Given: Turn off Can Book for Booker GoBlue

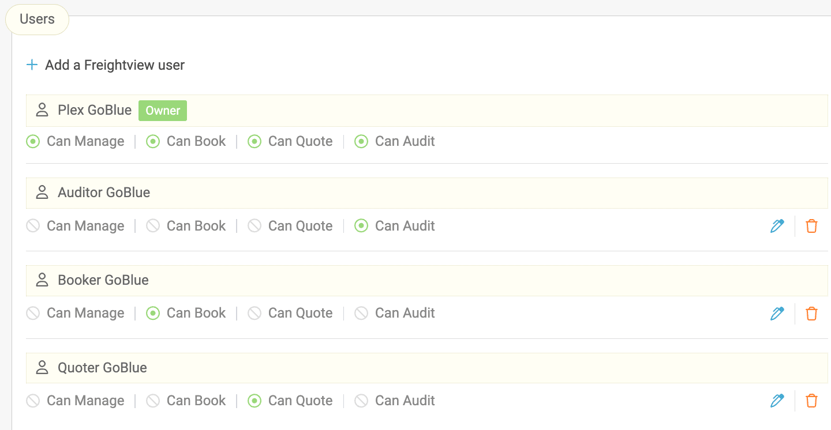Looking at the screenshot, I should [x=153, y=313].
